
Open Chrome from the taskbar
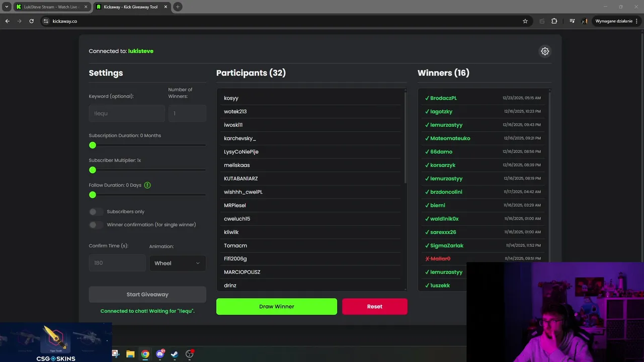point(145,354)
